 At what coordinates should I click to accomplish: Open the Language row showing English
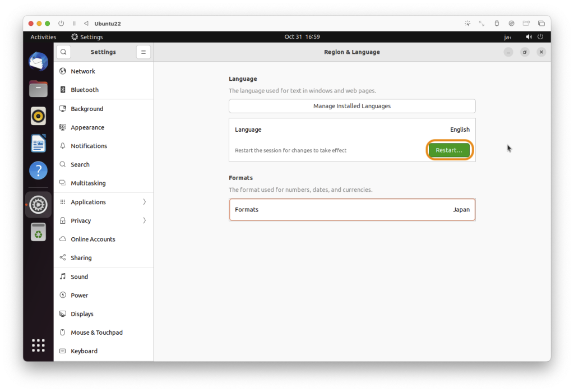352,130
